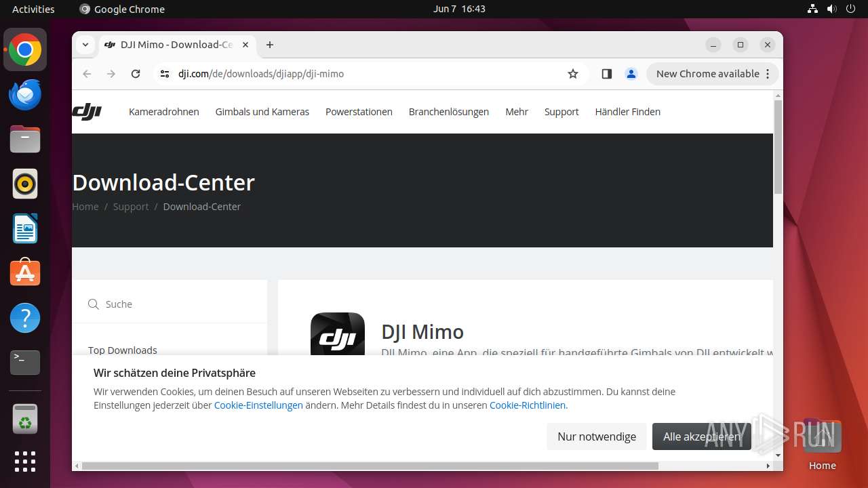Open the Support menu item
The width and height of the screenshot is (868, 488).
[561, 112]
